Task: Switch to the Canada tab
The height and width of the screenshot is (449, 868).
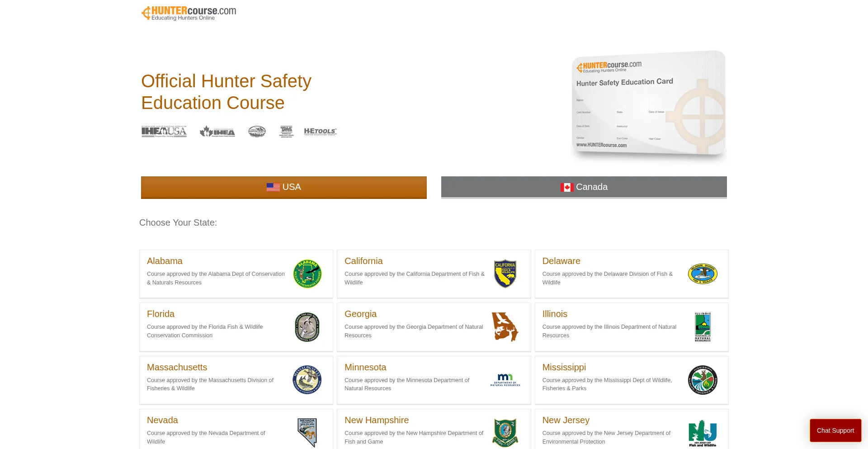Action: pos(584,187)
